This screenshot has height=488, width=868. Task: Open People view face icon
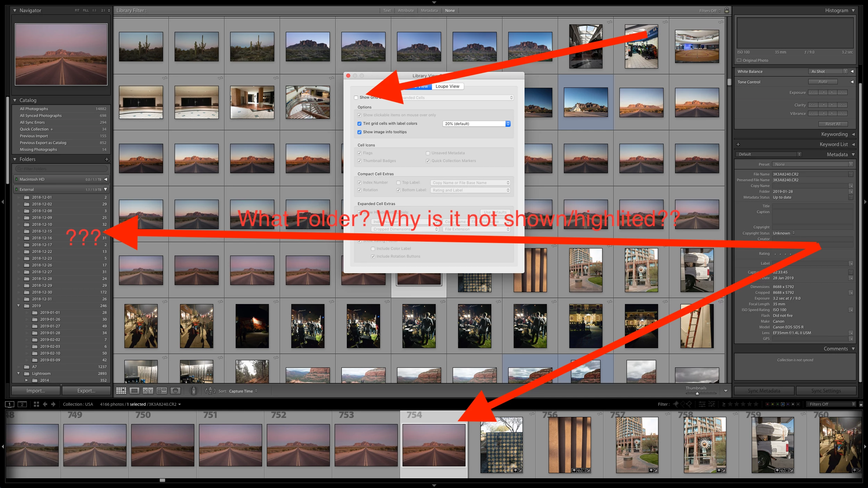point(176,391)
